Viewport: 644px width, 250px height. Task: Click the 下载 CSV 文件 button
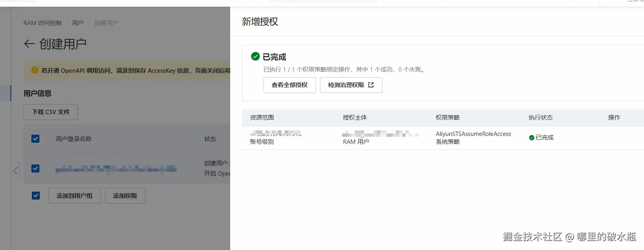[x=50, y=112]
